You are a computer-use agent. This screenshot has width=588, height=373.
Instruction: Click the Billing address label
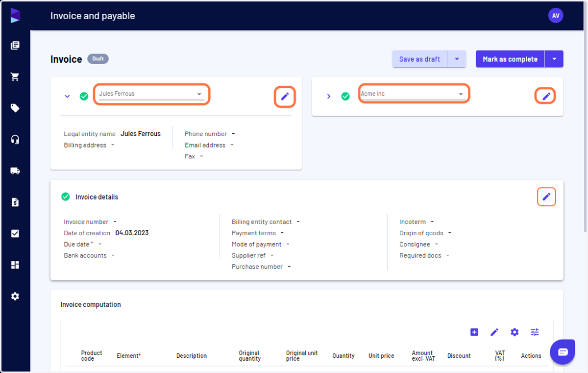click(x=85, y=145)
